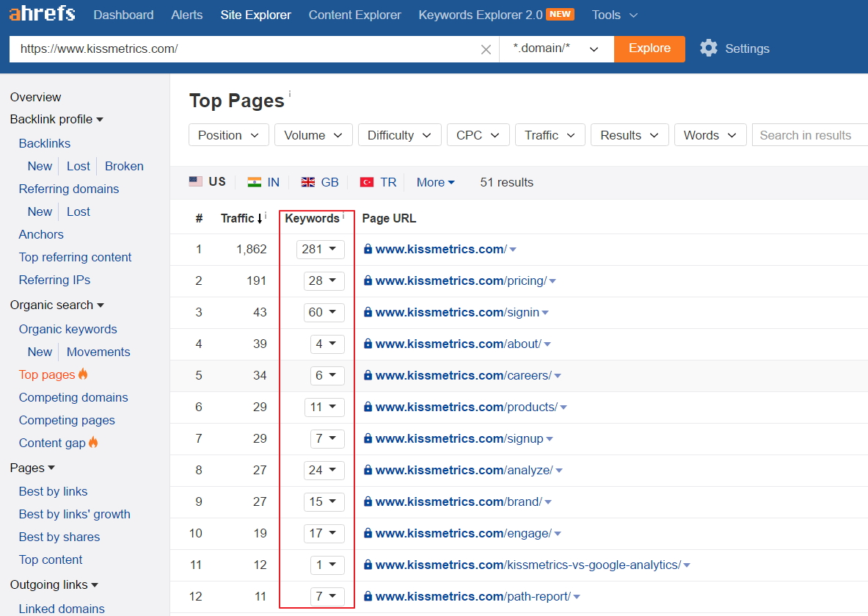Open the Competing domains report
The height and width of the screenshot is (616, 868).
(x=73, y=397)
